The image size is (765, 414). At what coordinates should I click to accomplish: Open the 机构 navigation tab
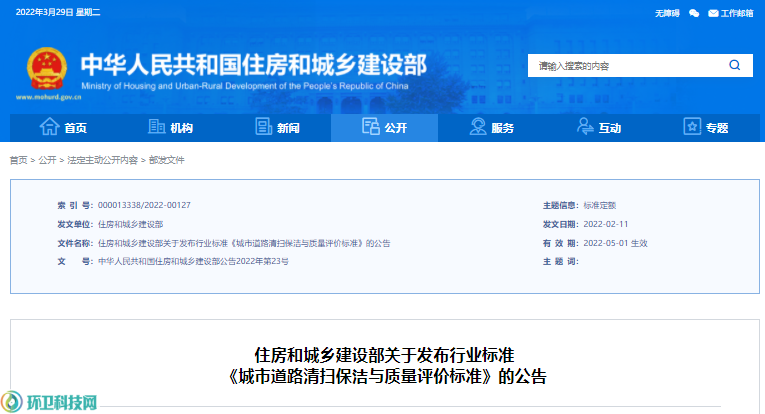pyautogui.click(x=170, y=128)
